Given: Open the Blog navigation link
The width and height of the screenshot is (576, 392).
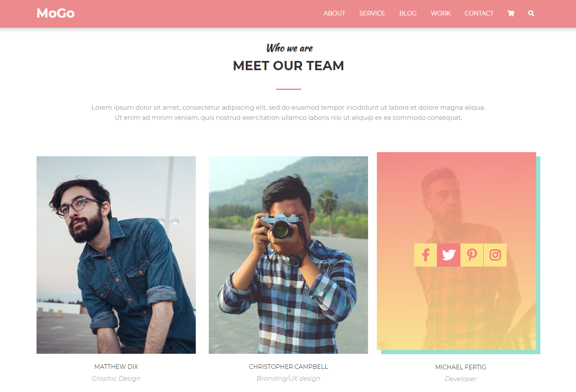Looking at the screenshot, I should [x=408, y=13].
